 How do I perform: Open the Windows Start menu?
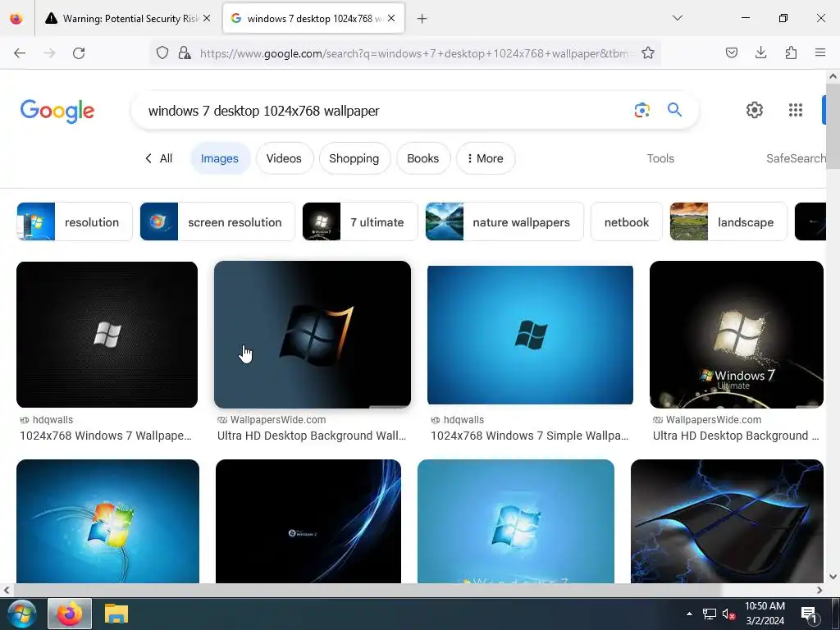22,614
